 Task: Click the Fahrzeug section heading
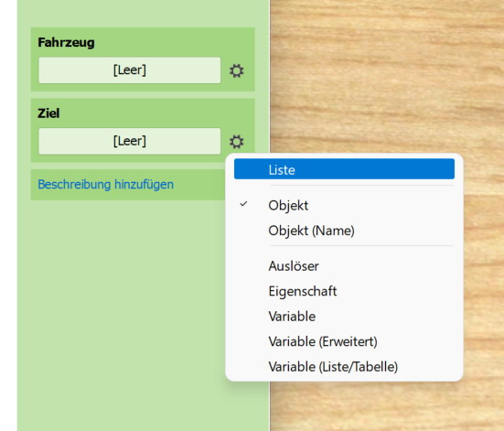pos(66,42)
